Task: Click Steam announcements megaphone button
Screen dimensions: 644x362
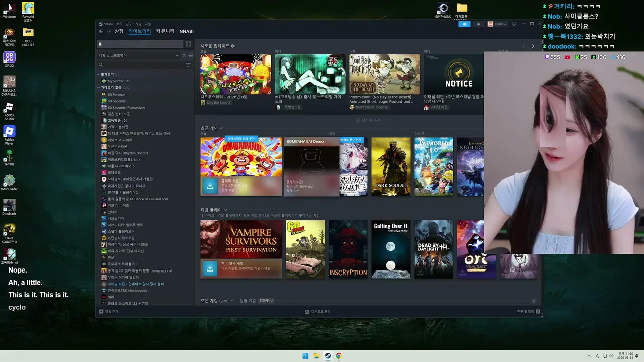Action: coord(465,24)
